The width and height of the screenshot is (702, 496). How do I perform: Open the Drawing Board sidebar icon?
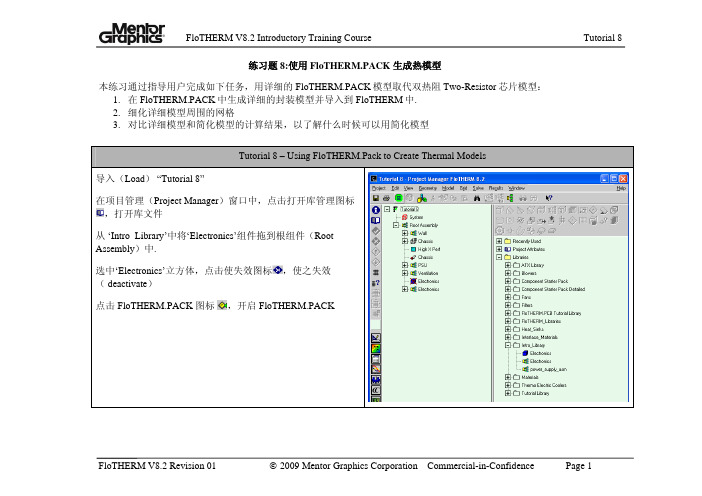tap(376, 338)
